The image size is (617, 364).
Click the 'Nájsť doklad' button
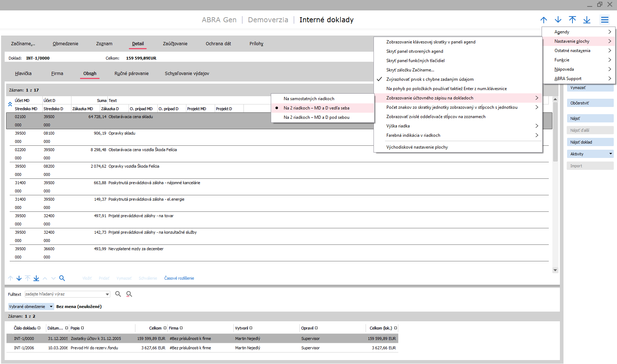point(590,142)
